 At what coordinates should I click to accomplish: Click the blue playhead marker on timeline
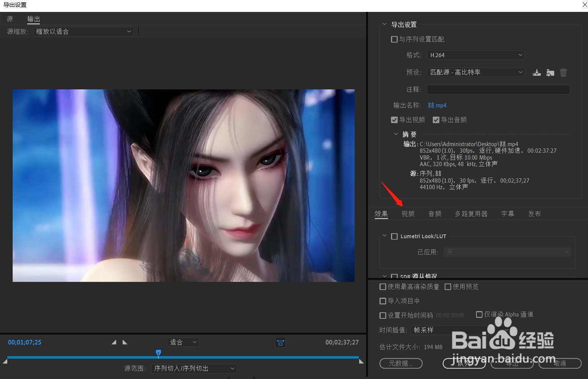(158, 353)
